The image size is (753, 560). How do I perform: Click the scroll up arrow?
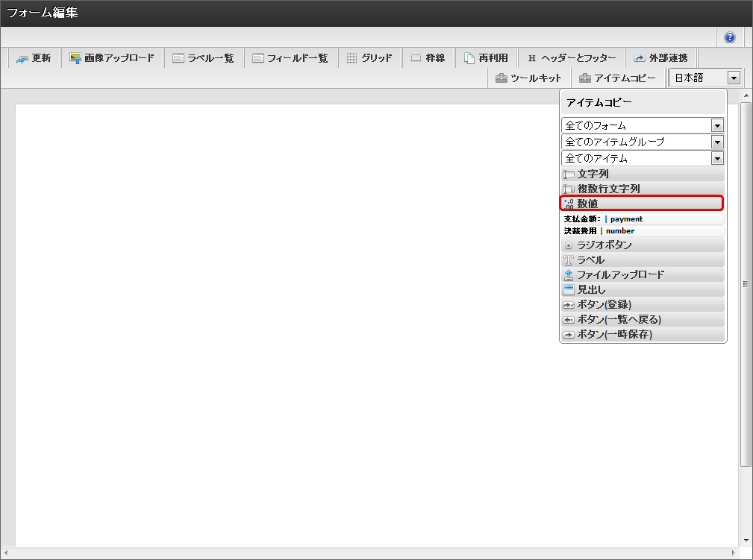point(746,95)
